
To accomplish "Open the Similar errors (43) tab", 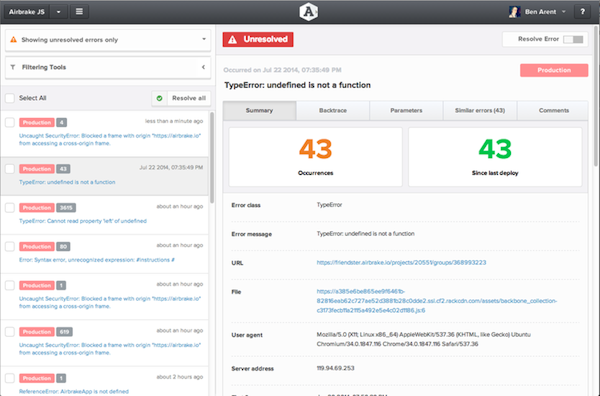I will [480, 110].
